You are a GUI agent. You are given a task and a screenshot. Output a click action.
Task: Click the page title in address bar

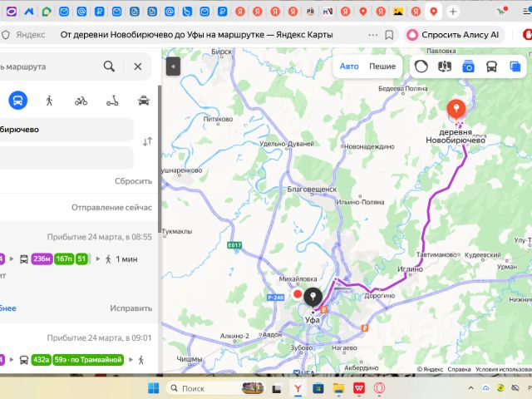click(x=196, y=35)
